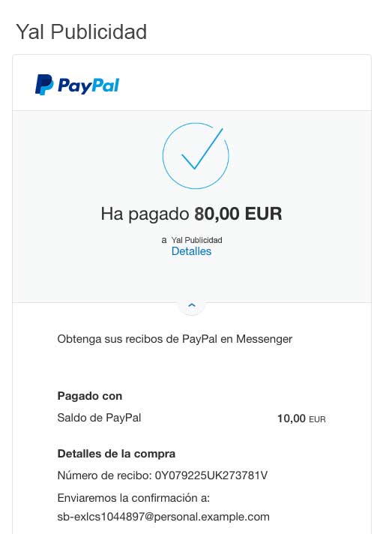Click the confirmation email address

(163, 517)
